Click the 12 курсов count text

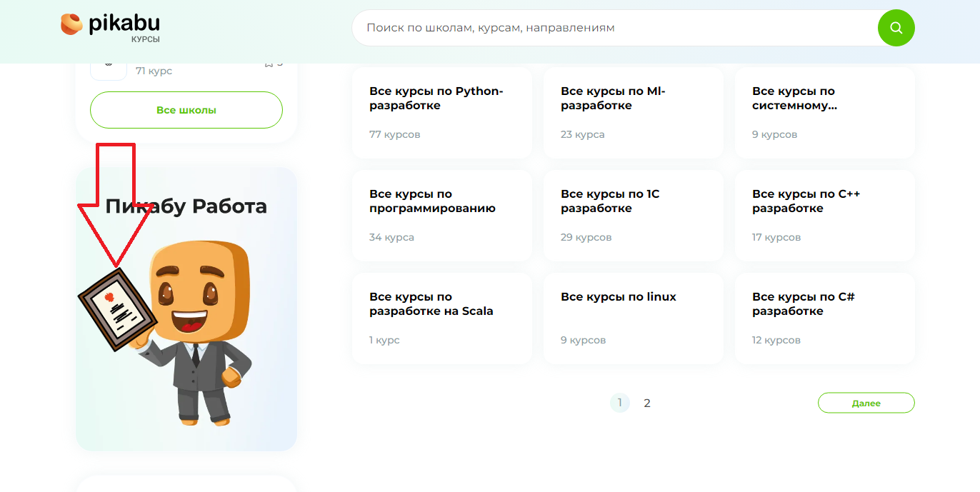coord(776,340)
